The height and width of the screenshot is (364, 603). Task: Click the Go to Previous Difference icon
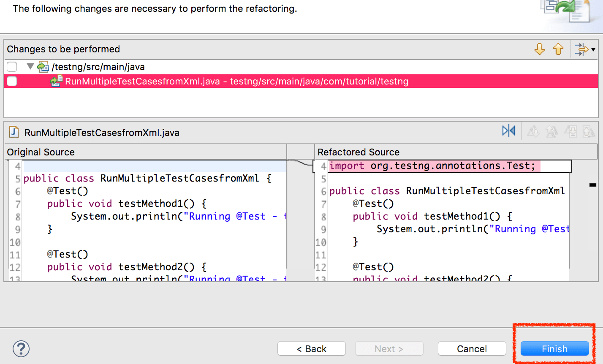551,131
